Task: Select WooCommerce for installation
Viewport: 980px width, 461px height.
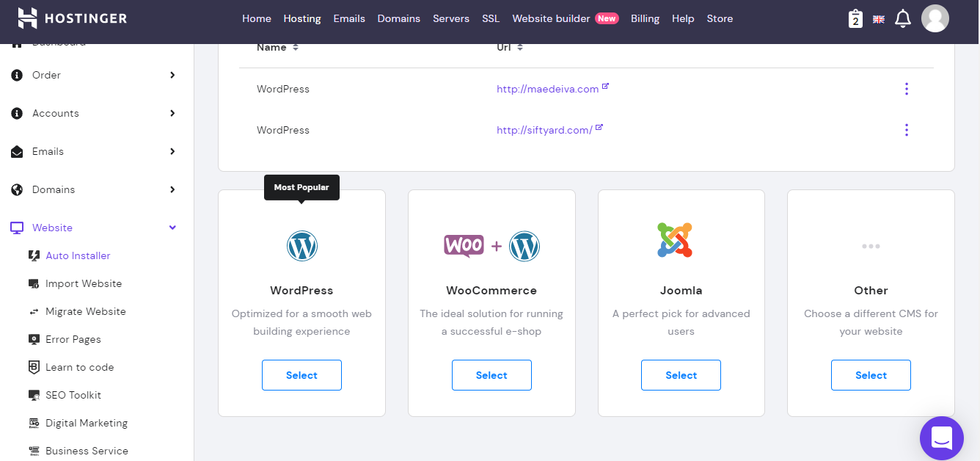Action: [x=491, y=375]
